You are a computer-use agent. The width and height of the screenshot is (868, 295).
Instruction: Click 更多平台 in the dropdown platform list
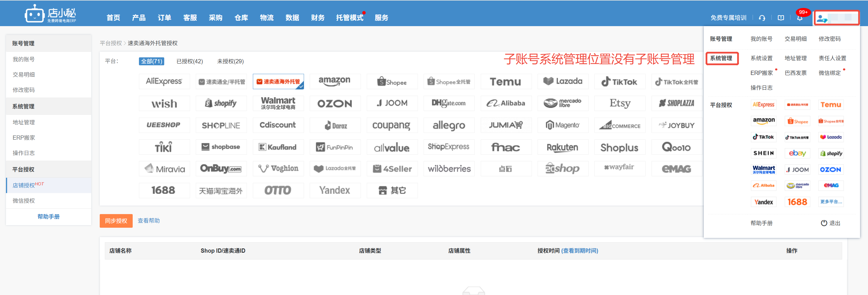pyautogui.click(x=831, y=202)
